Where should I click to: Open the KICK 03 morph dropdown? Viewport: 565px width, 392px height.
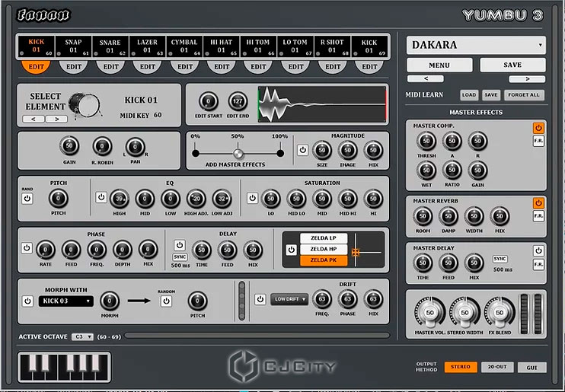coord(66,301)
